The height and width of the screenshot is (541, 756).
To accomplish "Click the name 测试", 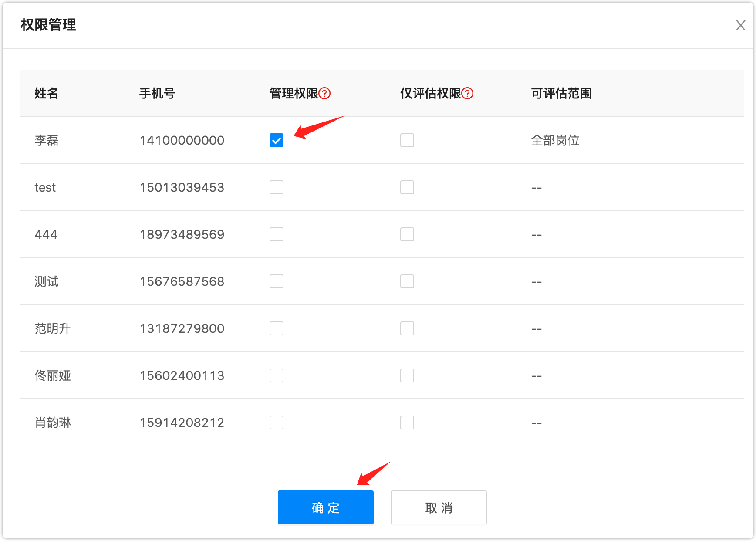I will pyautogui.click(x=47, y=281).
